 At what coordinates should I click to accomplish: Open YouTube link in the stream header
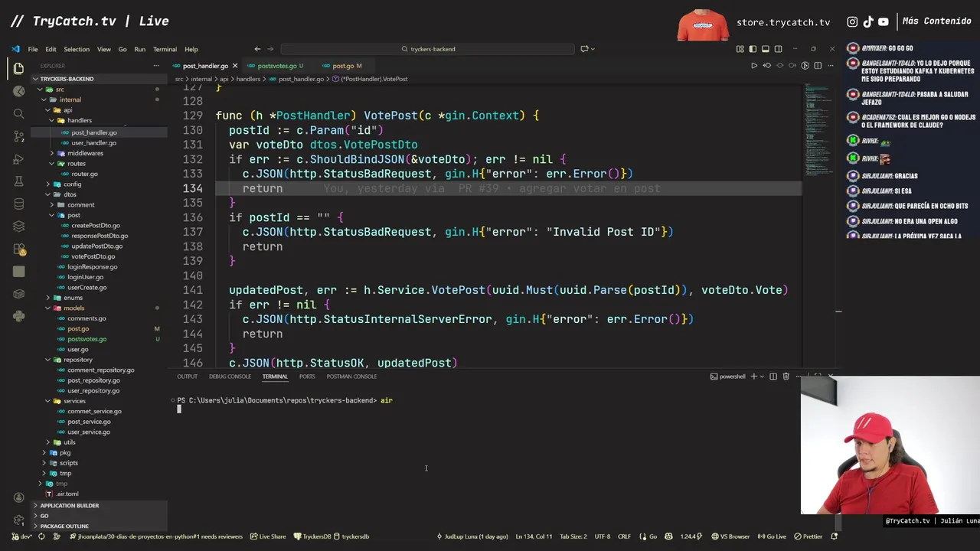(x=883, y=22)
